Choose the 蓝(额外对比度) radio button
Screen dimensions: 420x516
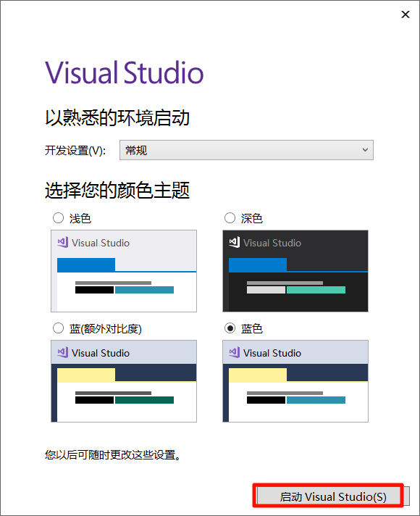pyautogui.click(x=58, y=328)
